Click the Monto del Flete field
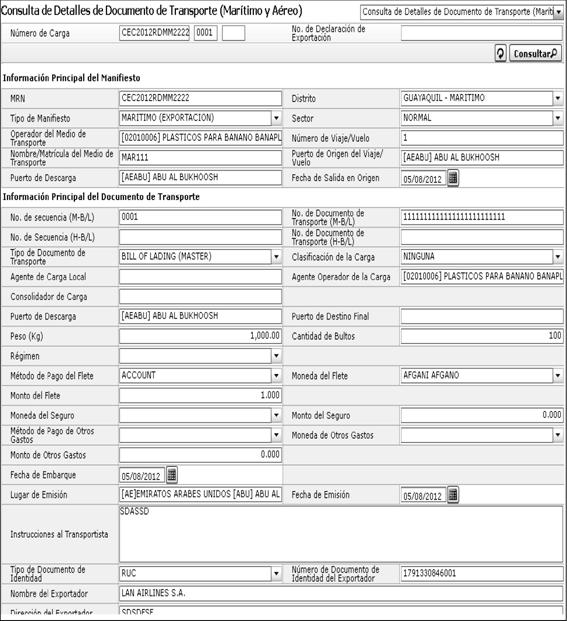 200,395
